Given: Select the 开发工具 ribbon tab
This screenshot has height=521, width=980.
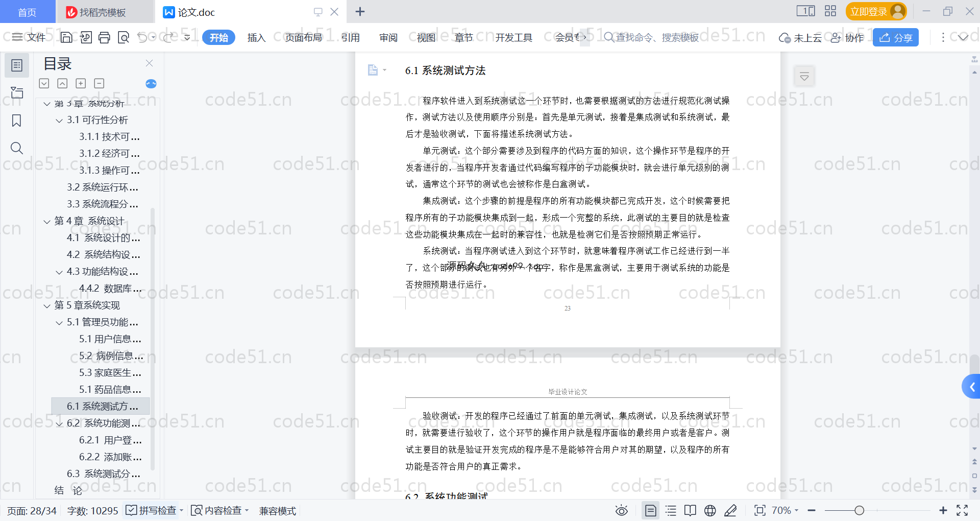Looking at the screenshot, I should pyautogui.click(x=513, y=37).
